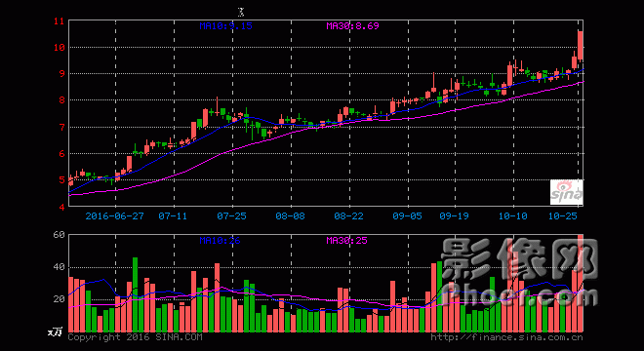Click the Sina logo in price chart
This screenshot has width=644, height=351.
pos(567,192)
